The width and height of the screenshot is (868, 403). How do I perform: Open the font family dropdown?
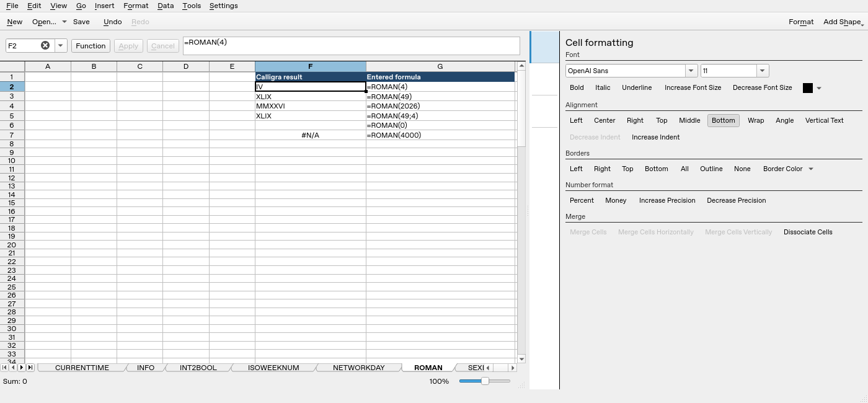pyautogui.click(x=691, y=71)
